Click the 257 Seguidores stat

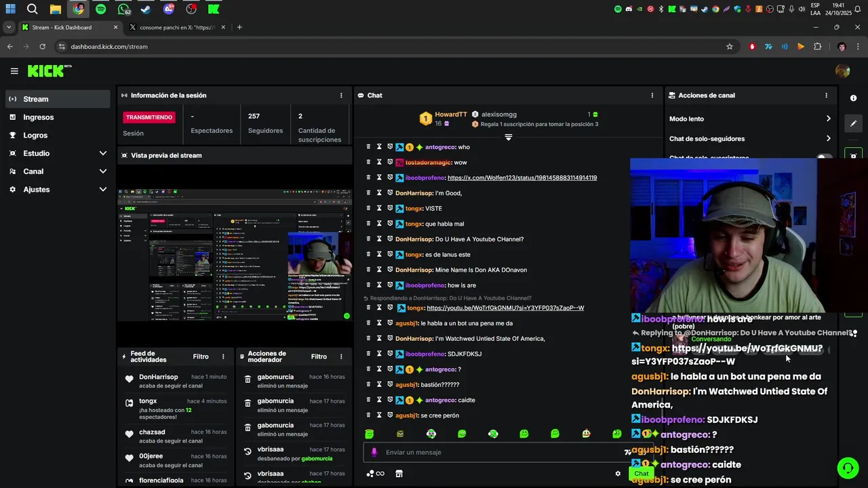coord(265,123)
